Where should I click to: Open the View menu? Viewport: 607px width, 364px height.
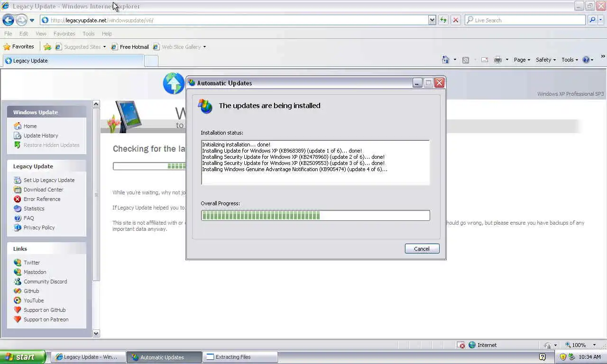tap(41, 34)
